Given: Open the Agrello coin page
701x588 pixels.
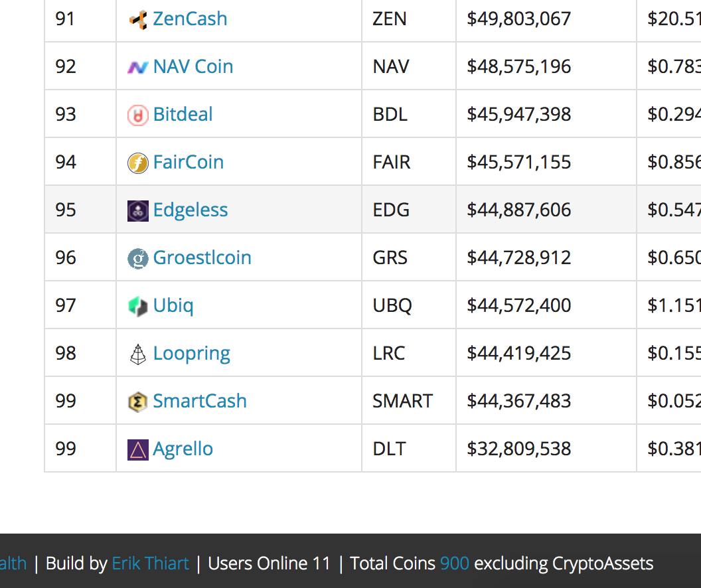Looking at the screenshot, I should pyautogui.click(x=183, y=449).
